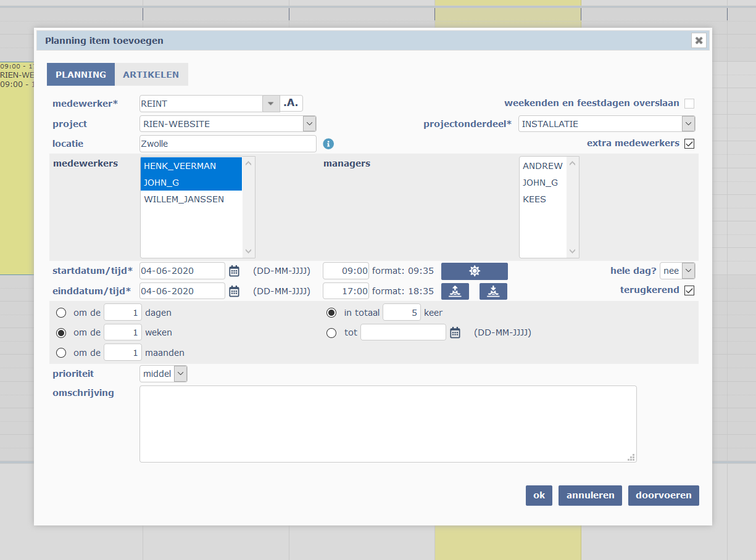Image resolution: width=756 pixels, height=560 pixels.
Task: Click the .A. button next to medewerker
Action: (x=291, y=103)
